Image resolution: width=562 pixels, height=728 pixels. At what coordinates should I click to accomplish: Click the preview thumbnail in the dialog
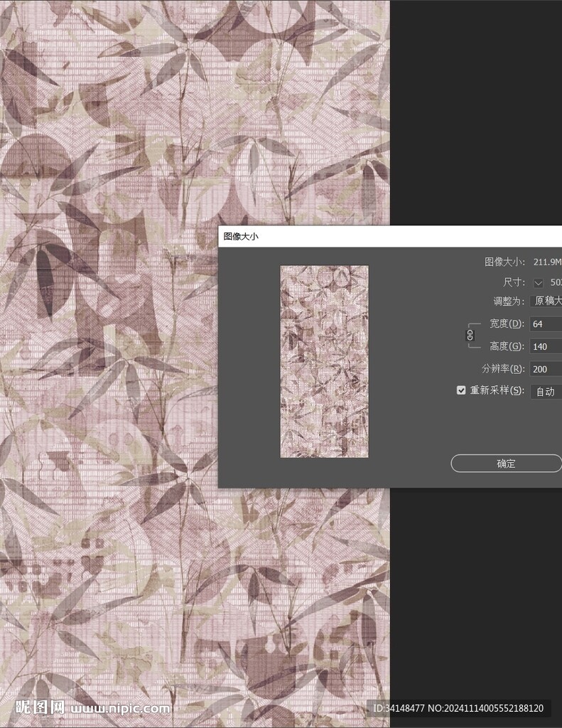coord(325,362)
